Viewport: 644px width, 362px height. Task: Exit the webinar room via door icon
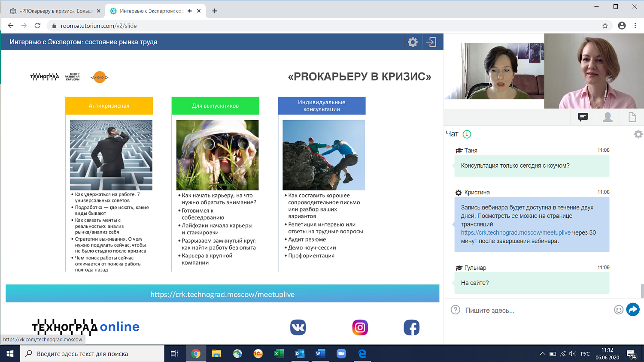tap(431, 42)
